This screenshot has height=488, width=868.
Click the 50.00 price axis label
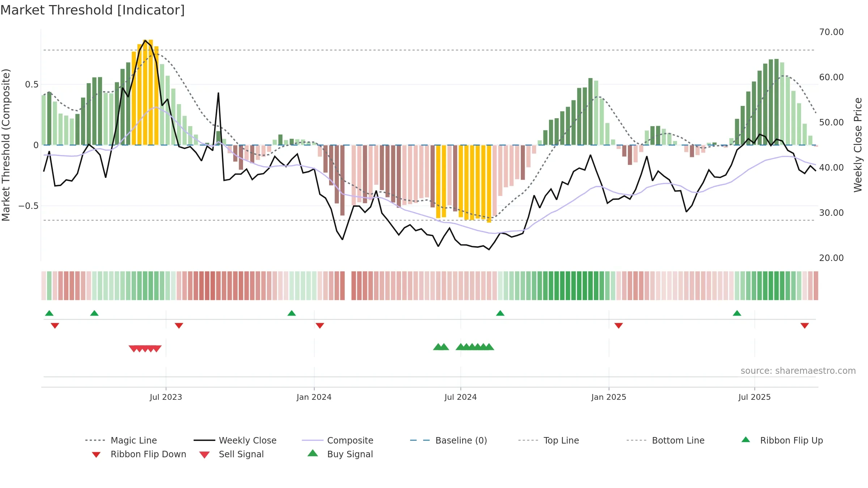[x=831, y=123]
